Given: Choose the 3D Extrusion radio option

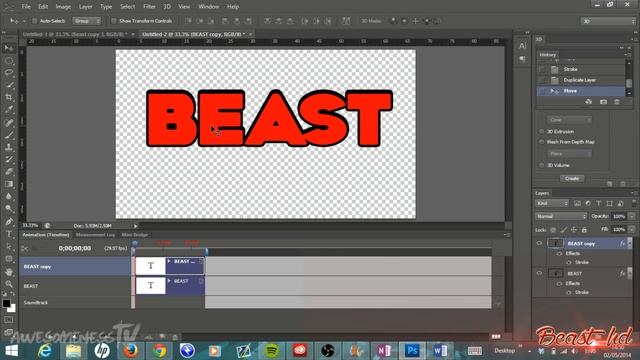Looking at the screenshot, I should click(542, 131).
